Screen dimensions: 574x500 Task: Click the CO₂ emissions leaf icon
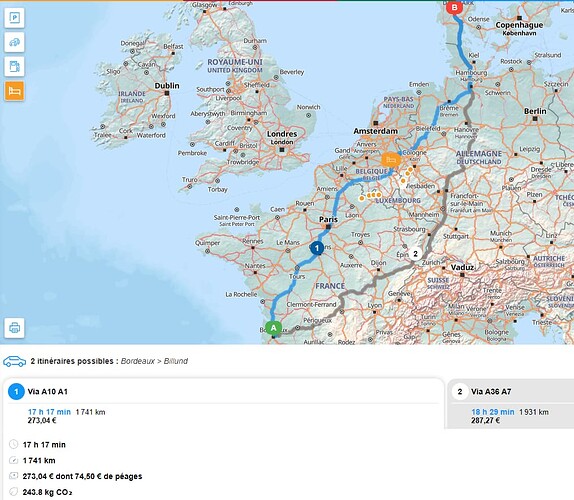[x=14, y=492]
